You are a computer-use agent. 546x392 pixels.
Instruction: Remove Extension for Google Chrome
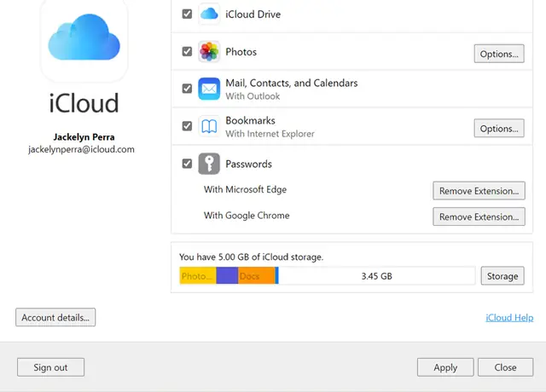pos(479,216)
